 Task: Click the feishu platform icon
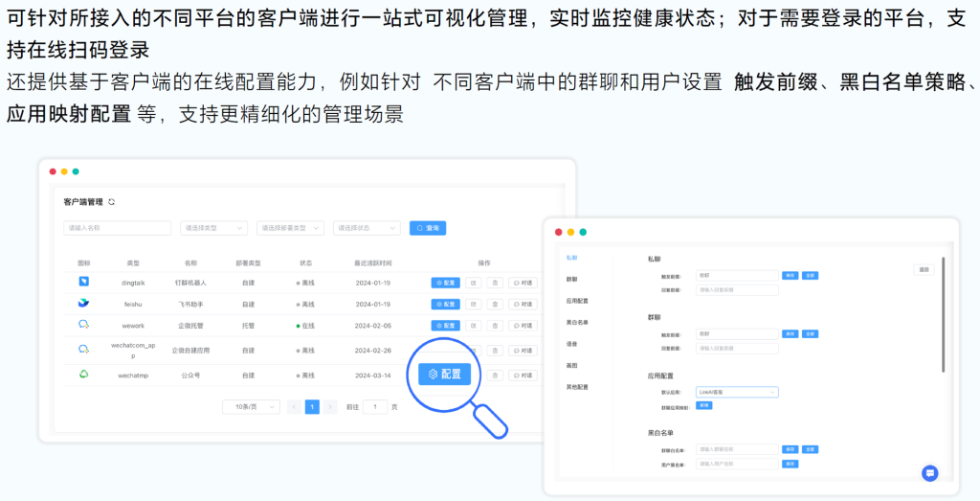(84, 304)
